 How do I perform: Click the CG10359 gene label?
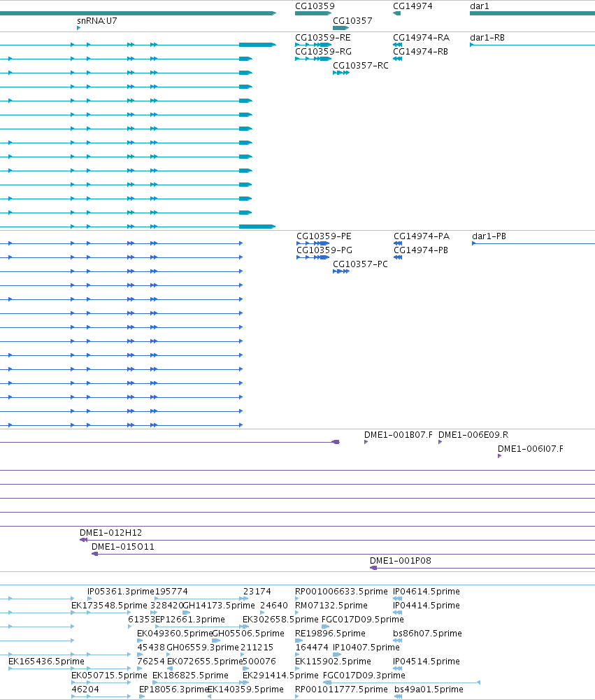pyautogui.click(x=315, y=6)
